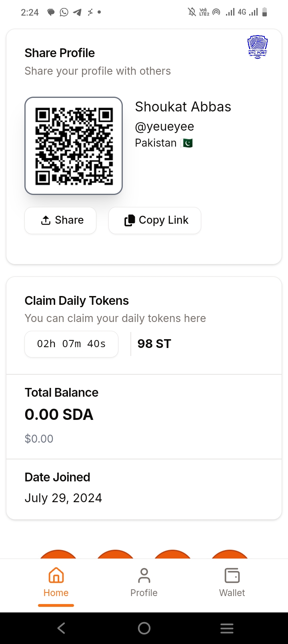Switch to the Profile tab label

[x=144, y=593]
